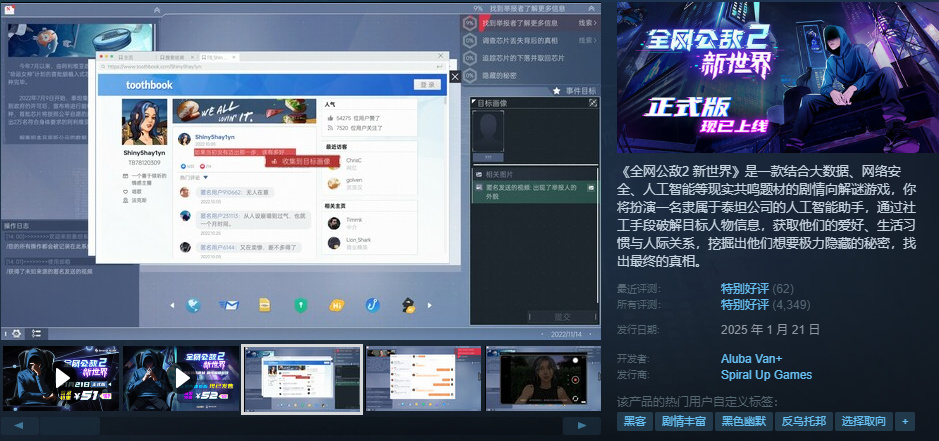Expand the 目标画像 panel with fullscreen icon
The height and width of the screenshot is (441, 939).
click(x=593, y=103)
